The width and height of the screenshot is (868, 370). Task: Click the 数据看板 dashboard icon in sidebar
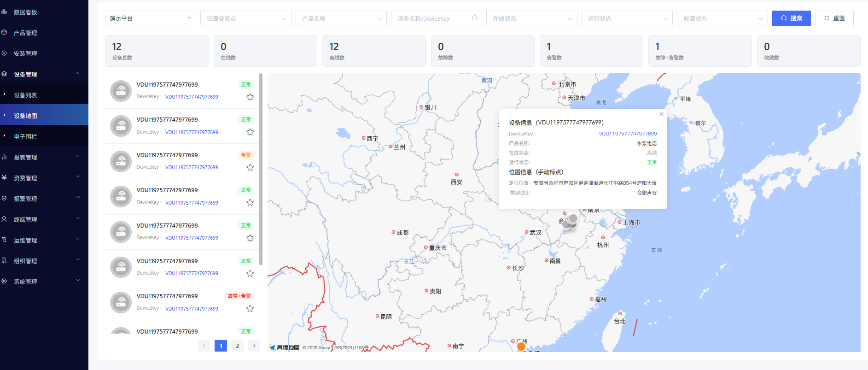point(5,12)
